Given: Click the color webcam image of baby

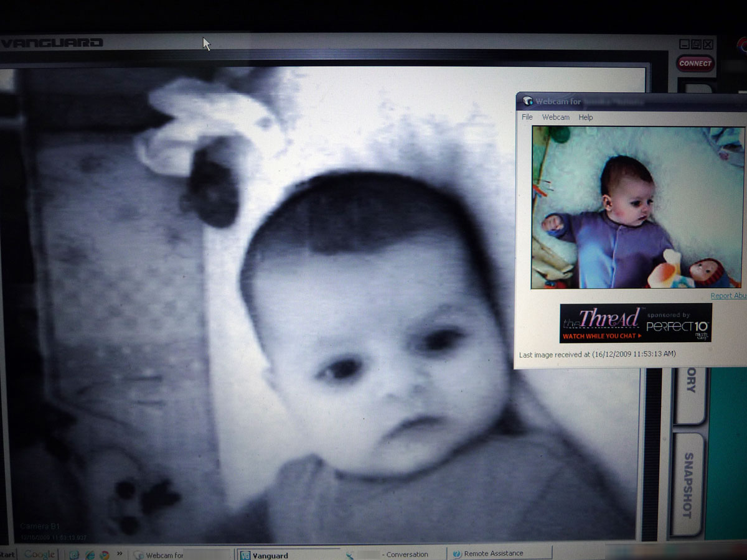Looking at the screenshot, I should pyautogui.click(x=638, y=208).
